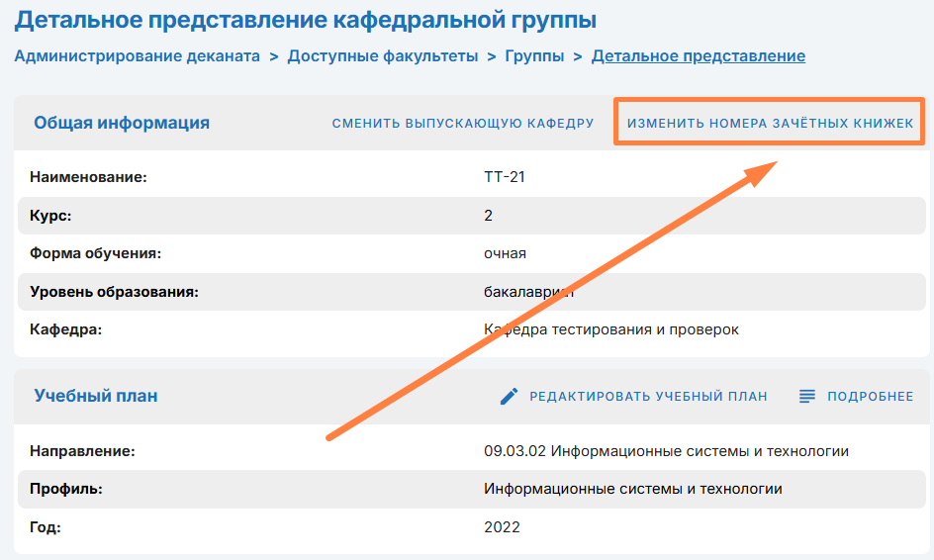This screenshot has width=934, height=560.
Task: Select the 09.03.02 direction value
Action: (x=666, y=451)
